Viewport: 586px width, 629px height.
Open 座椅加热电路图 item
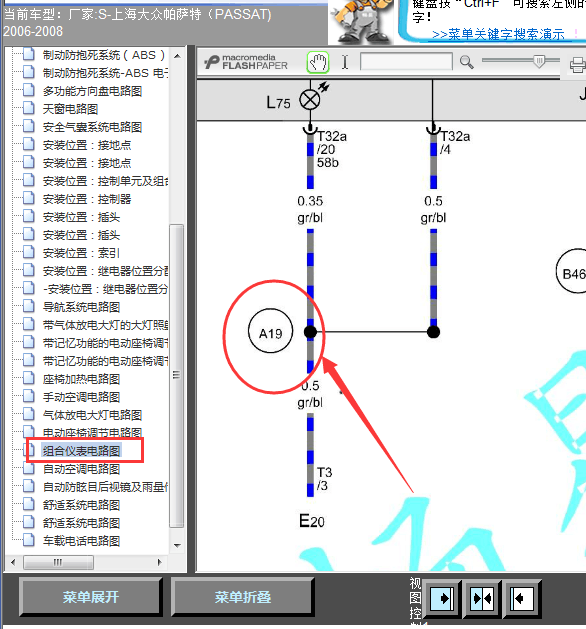(82, 379)
